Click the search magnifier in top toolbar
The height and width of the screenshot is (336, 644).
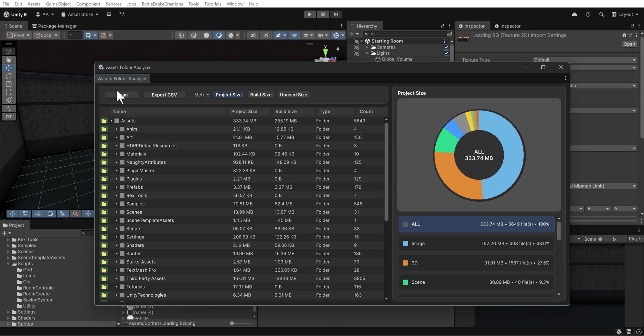coord(601,14)
